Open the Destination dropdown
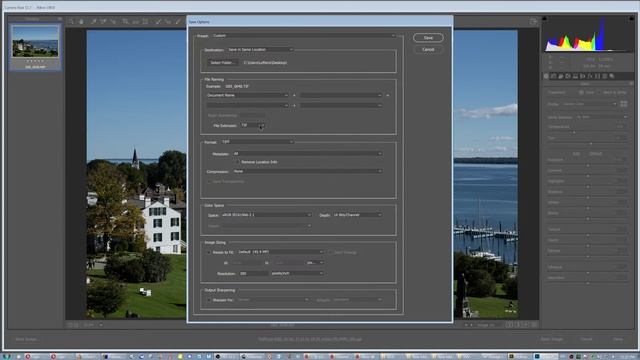 click(x=260, y=50)
